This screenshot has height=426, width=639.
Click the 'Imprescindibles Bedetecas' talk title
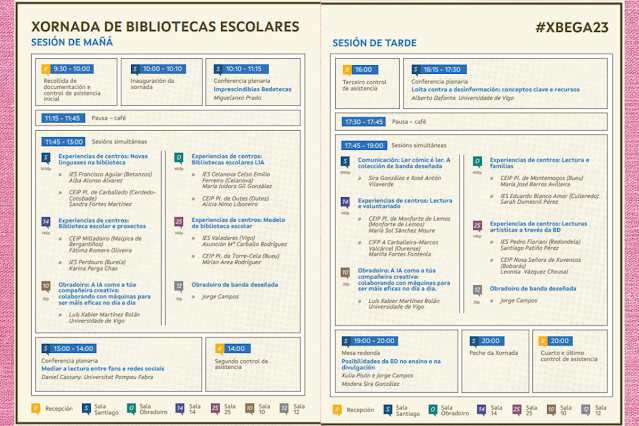tap(252, 89)
